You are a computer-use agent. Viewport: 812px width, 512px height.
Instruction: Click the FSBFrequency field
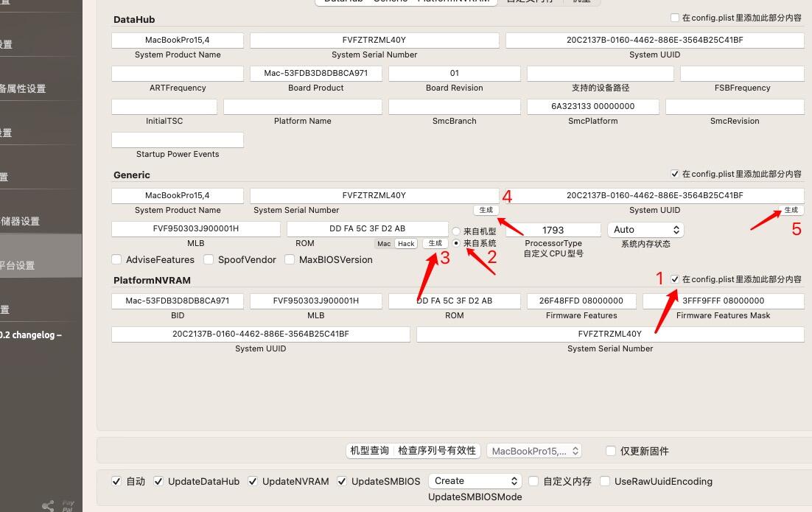[742, 74]
